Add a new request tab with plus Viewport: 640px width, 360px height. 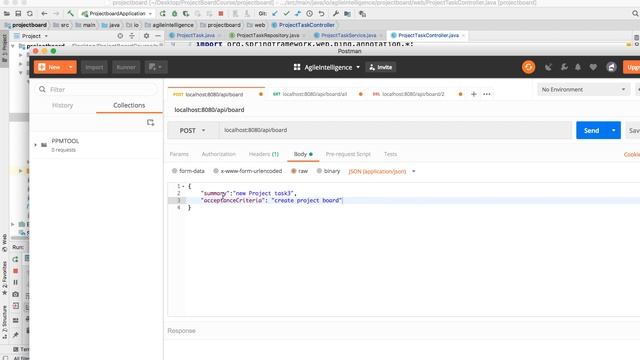coord(473,94)
